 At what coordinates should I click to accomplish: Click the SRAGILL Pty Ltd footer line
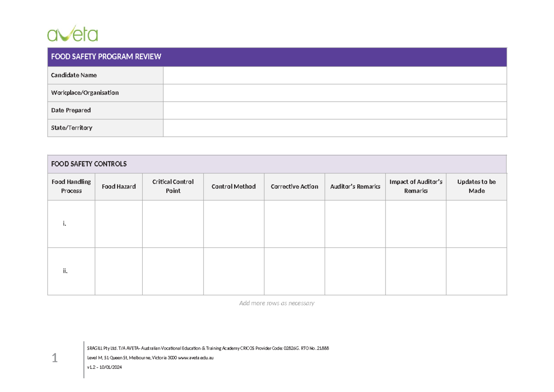pos(208,348)
